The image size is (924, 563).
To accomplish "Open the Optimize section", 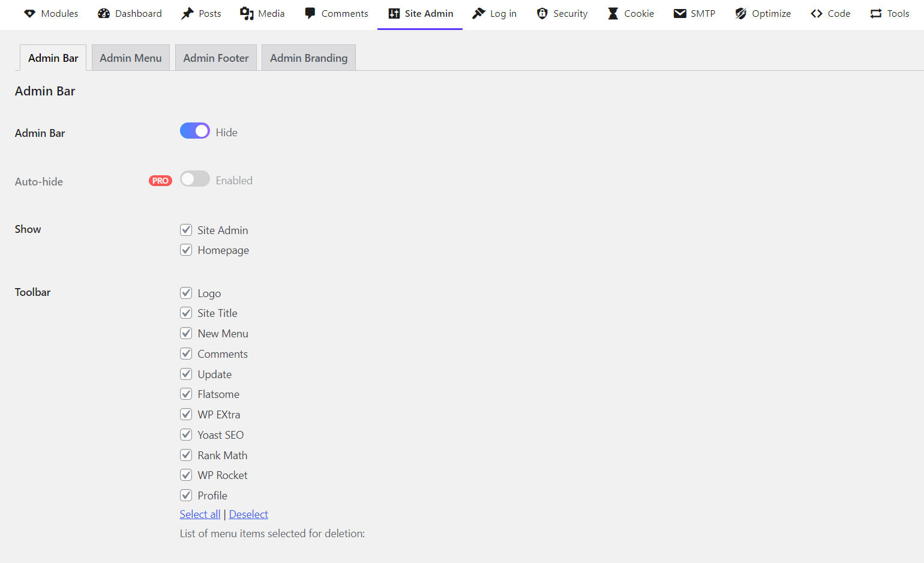I will (763, 13).
